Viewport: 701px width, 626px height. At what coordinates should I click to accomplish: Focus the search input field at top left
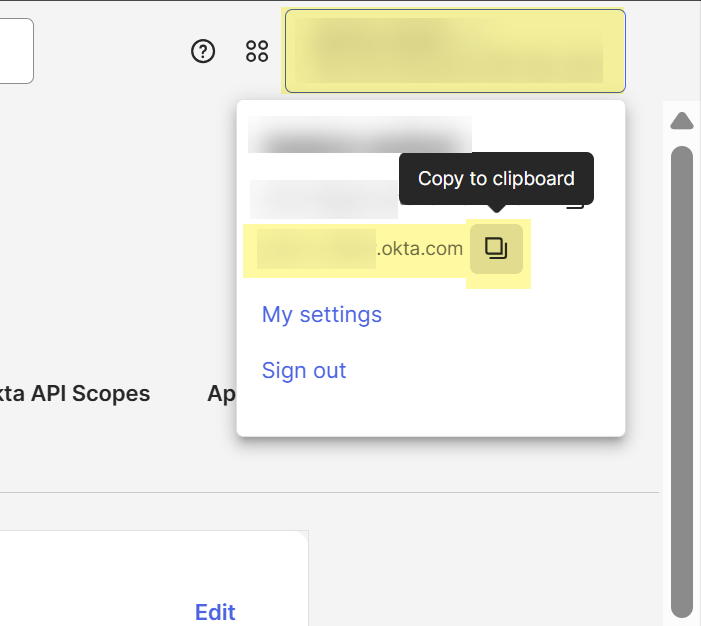16,51
